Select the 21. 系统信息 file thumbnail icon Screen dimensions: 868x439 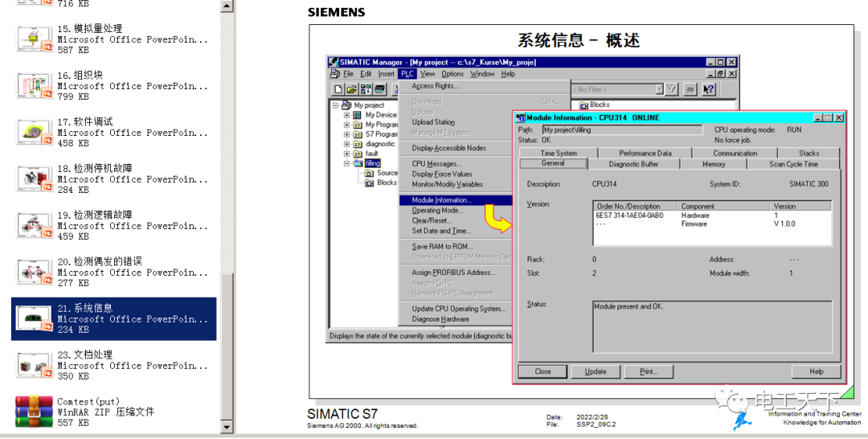[x=35, y=319]
